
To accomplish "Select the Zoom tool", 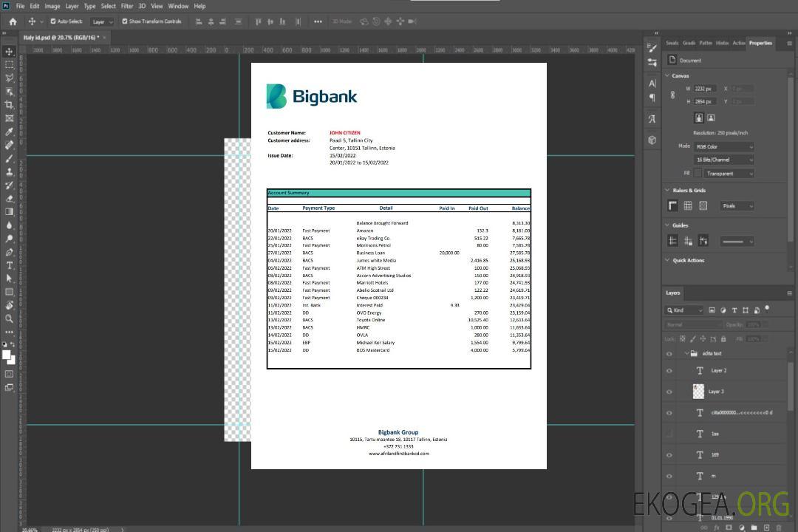I will click(x=9, y=318).
